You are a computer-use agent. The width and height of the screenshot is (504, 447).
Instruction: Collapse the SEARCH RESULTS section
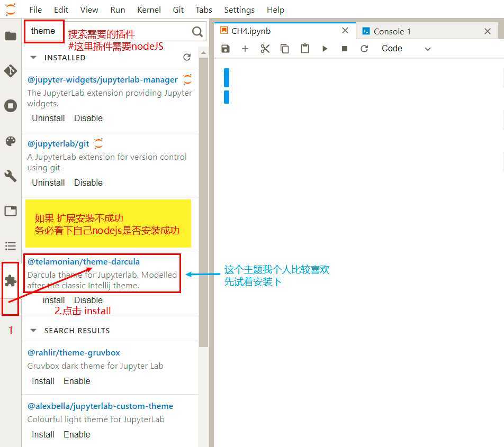[33, 331]
